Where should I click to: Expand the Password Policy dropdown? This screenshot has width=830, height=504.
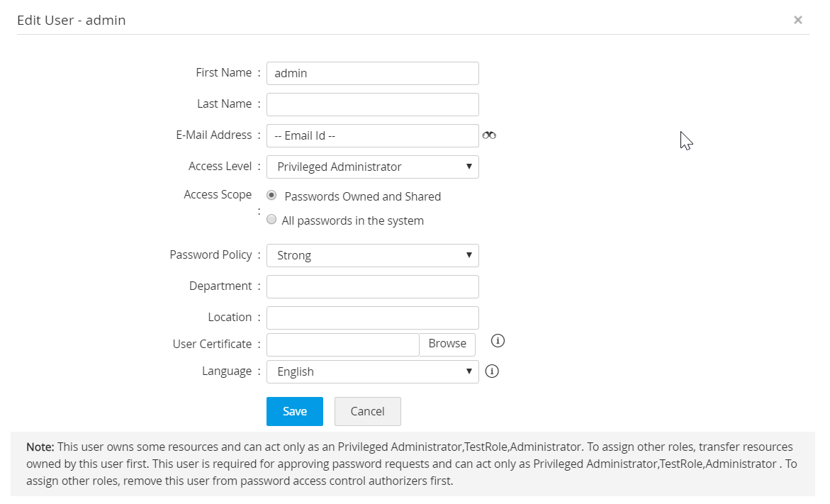click(372, 255)
